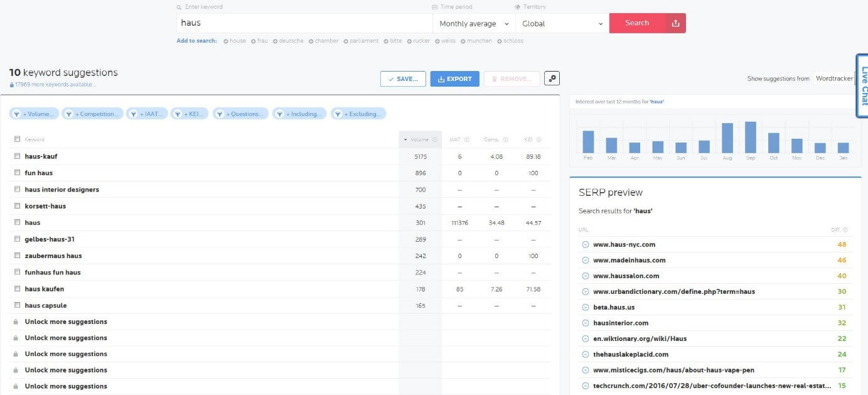Screen dimensions: 868x395
Task: Expand urbandictionary.com result circle icon
Action: pyautogui.click(x=586, y=291)
